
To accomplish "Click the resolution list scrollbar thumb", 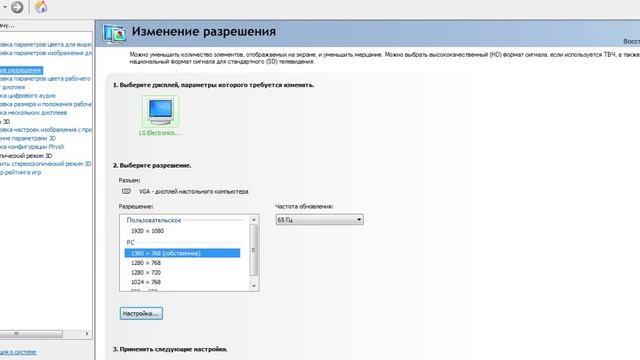I will point(254,250).
